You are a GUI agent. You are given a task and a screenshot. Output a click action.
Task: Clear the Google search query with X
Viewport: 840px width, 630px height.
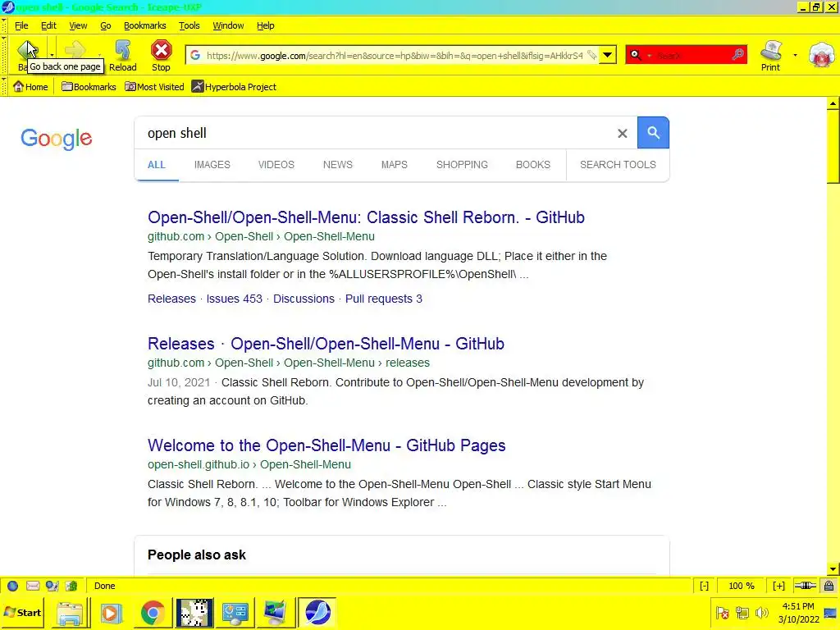622,134
